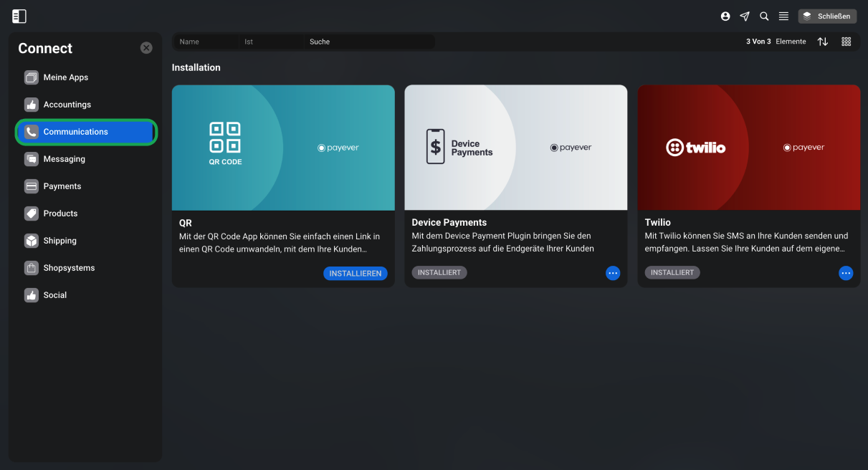
Task: Click the Accountings thumbs-up icon
Action: (x=32, y=105)
